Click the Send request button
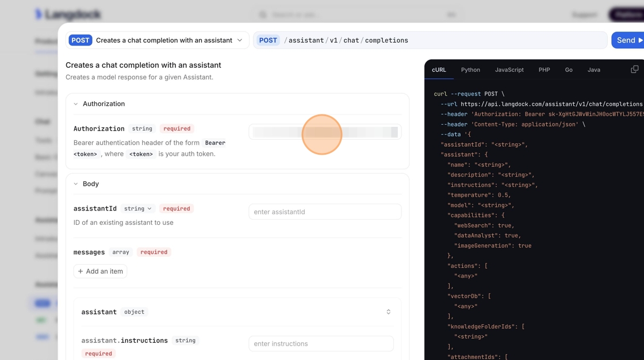The image size is (644, 360). point(629,40)
